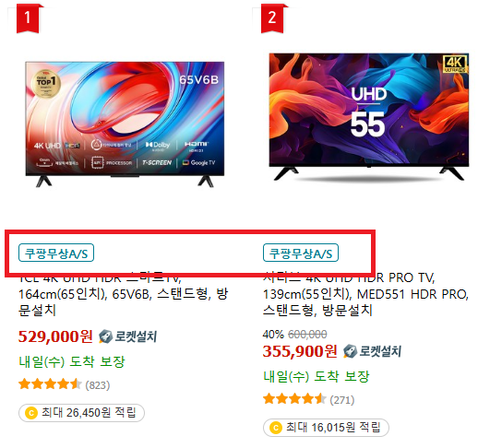Click the 로켓설치 rocket icon beside 529,000원
490x448 pixels.
pos(105,336)
